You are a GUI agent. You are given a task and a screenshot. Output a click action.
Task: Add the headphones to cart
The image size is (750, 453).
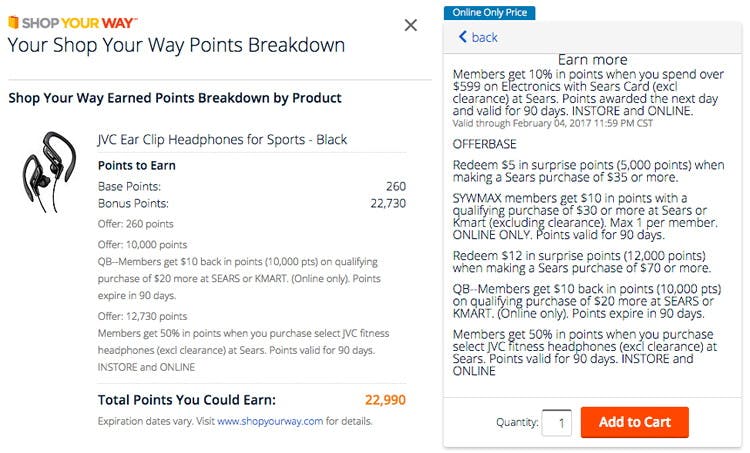tap(634, 422)
